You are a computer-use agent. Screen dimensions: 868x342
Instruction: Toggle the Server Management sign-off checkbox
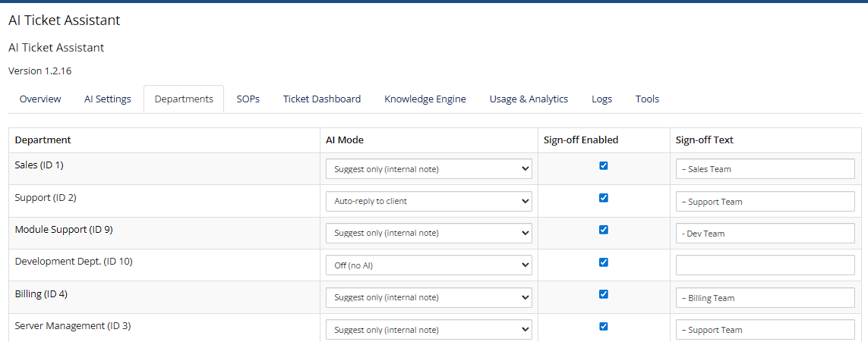click(604, 327)
